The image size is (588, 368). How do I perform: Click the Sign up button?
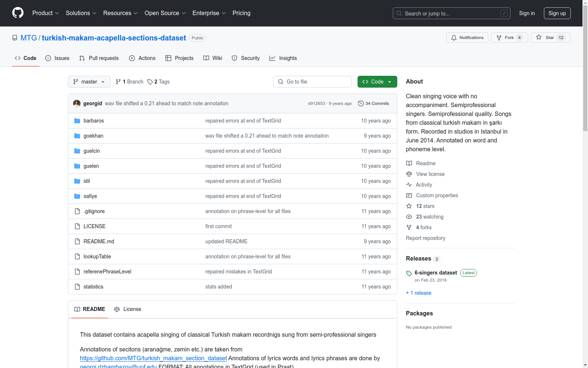coord(557,13)
